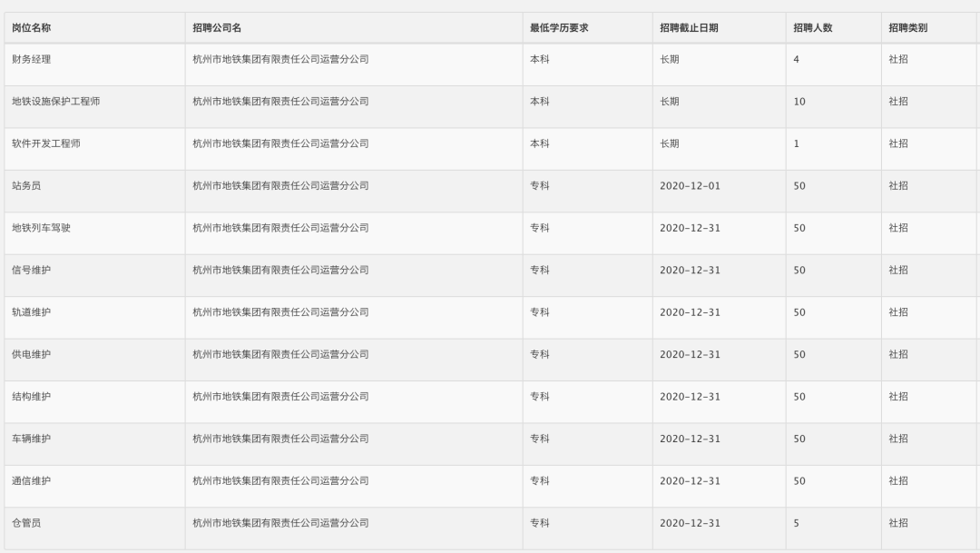Click headcount 50 in 站务员 row
This screenshot has height=553, width=980.
pyautogui.click(x=799, y=186)
